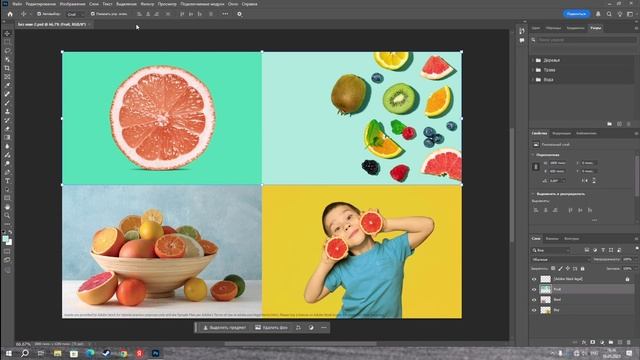Select the Lasso tool

pyautogui.click(x=7, y=51)
